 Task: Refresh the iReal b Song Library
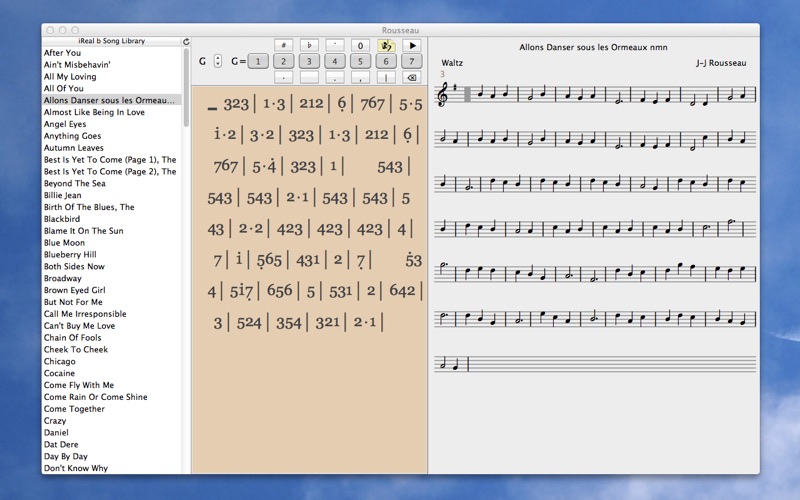186,42
